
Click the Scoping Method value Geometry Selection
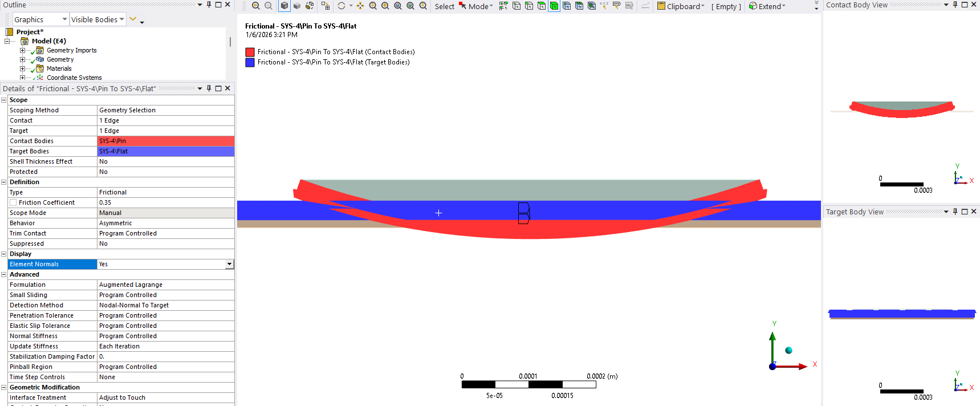click(x=166, y=110)
